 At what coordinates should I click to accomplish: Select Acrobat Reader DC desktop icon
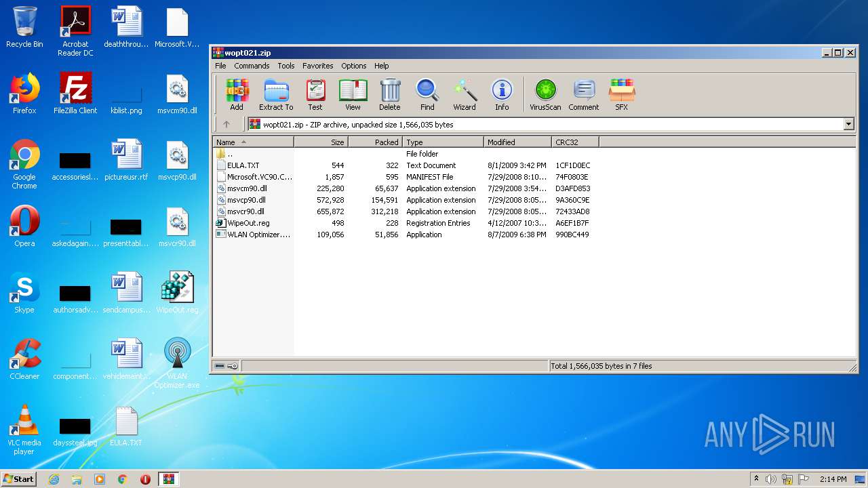pyautogui.click(x=75, y=31)
